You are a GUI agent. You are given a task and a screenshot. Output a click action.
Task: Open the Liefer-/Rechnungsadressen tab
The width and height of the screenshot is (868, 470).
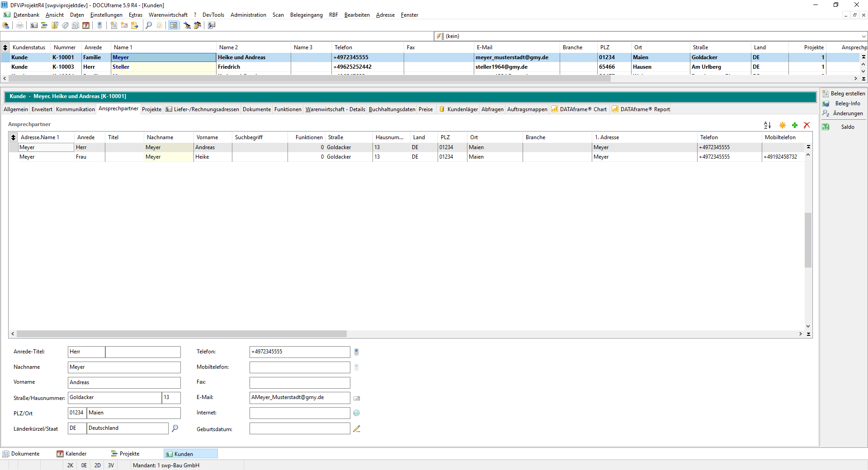(x=202, y=109)
